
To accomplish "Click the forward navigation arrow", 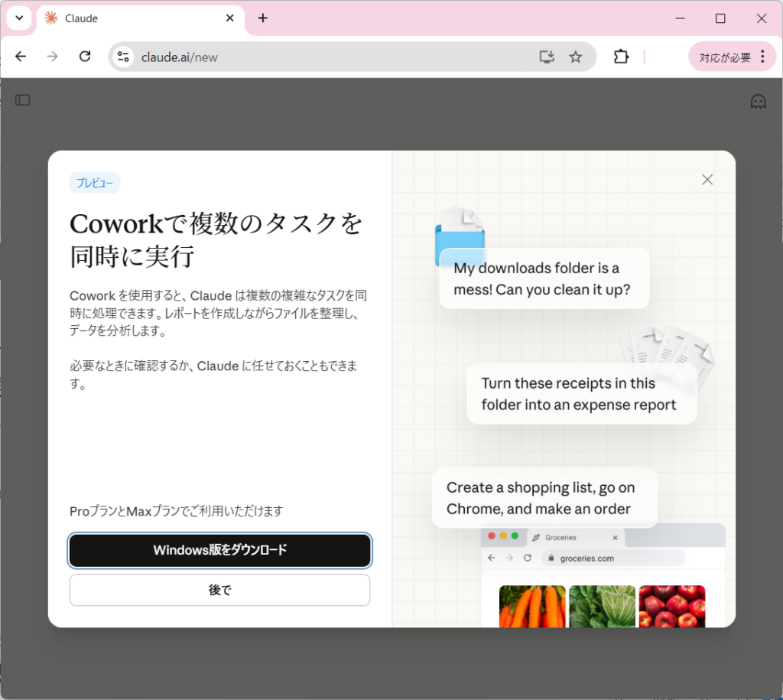I will click(x=53, y=57).
